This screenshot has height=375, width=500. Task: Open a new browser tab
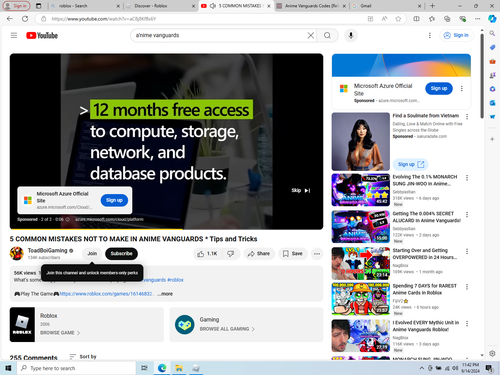point(432,6)
